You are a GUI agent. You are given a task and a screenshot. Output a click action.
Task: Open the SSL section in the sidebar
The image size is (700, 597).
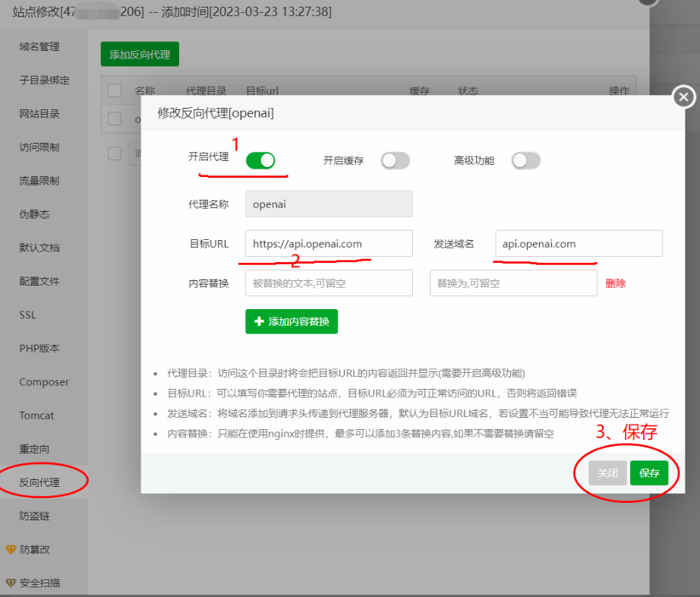point(27,314)
